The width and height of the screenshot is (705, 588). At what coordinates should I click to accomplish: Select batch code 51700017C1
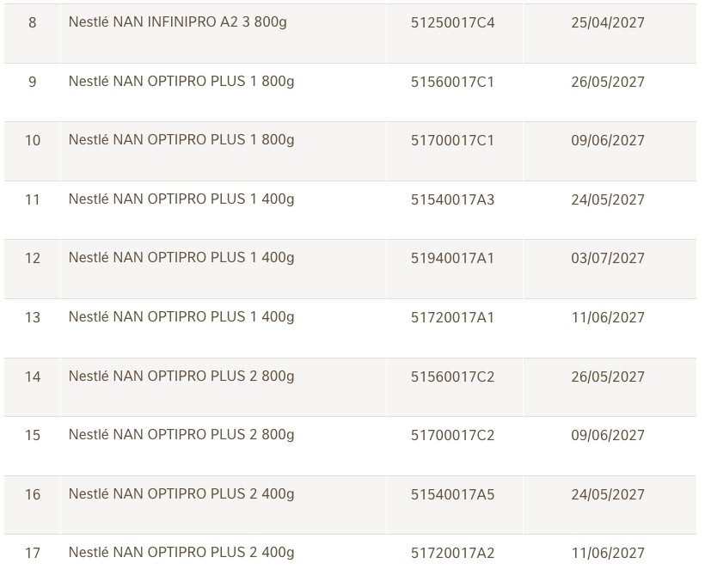[x=452, y=140]
